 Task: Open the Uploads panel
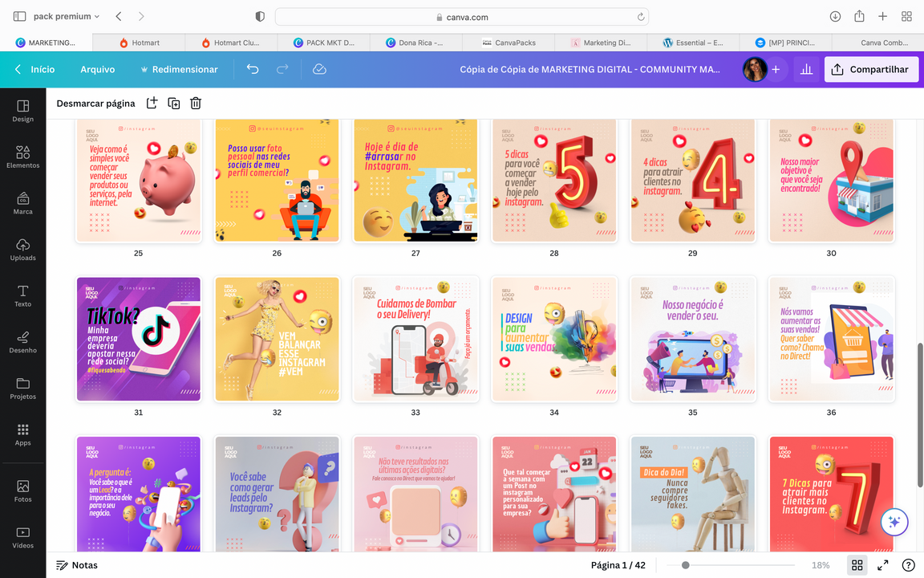point(22,249)
